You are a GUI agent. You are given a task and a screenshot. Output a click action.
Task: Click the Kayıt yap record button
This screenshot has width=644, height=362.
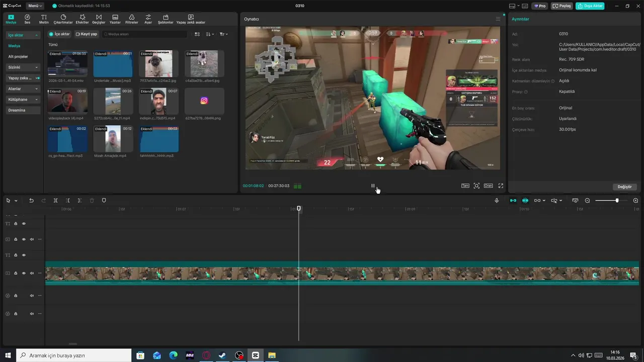87,34
